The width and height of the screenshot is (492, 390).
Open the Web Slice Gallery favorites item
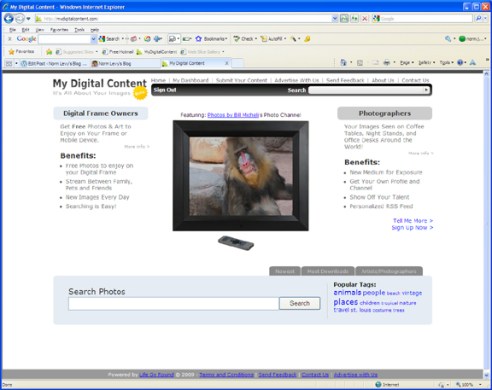(202, 52)
